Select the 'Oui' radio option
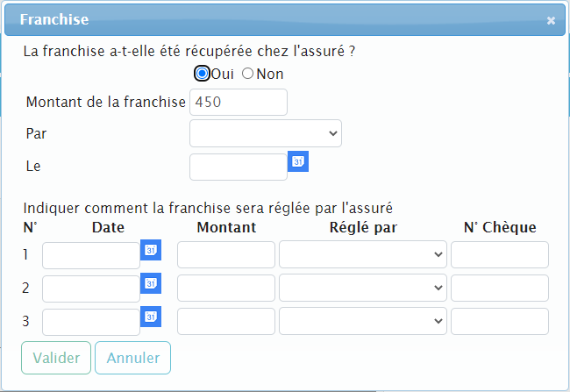The height and width of the screenshot is (392, 570). 203,74
